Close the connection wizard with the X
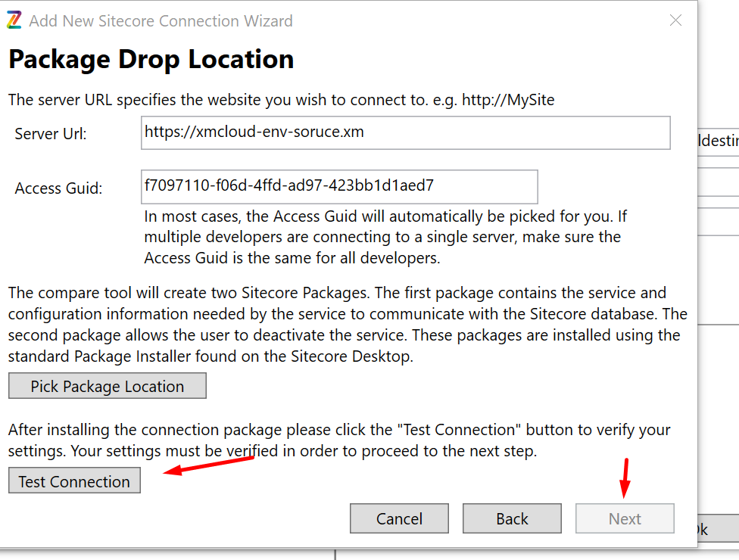Screen dimensions: 739x560 point(675,20)
